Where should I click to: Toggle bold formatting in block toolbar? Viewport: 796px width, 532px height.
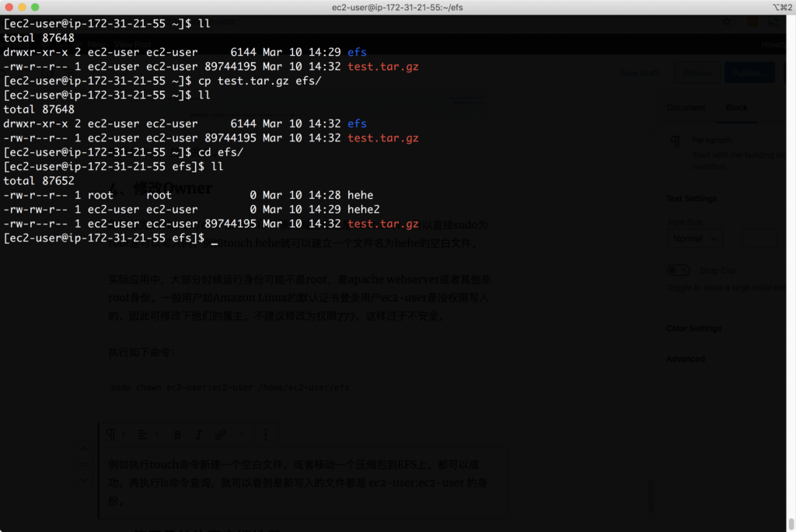tap(177, 434)
